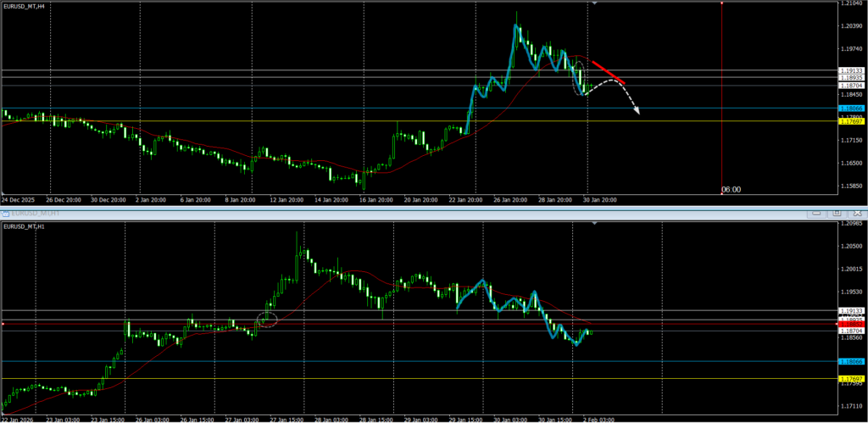
Task: Click the chart shift triangle on H1 chart
Action: [594, 224]
